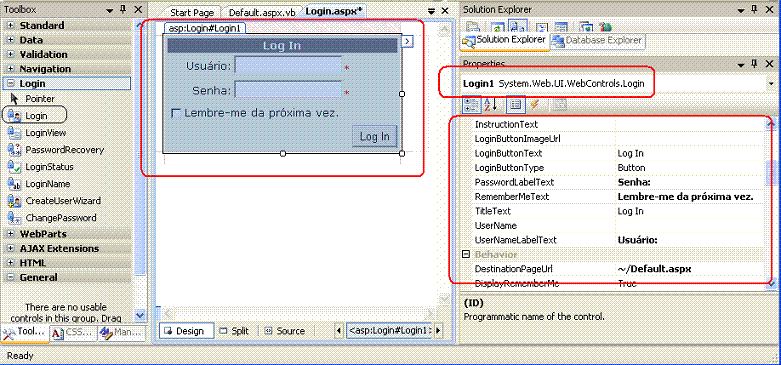This screenshot has height=365, width=781.
Task: Switch editor to Design view
Action: [186, 331]
